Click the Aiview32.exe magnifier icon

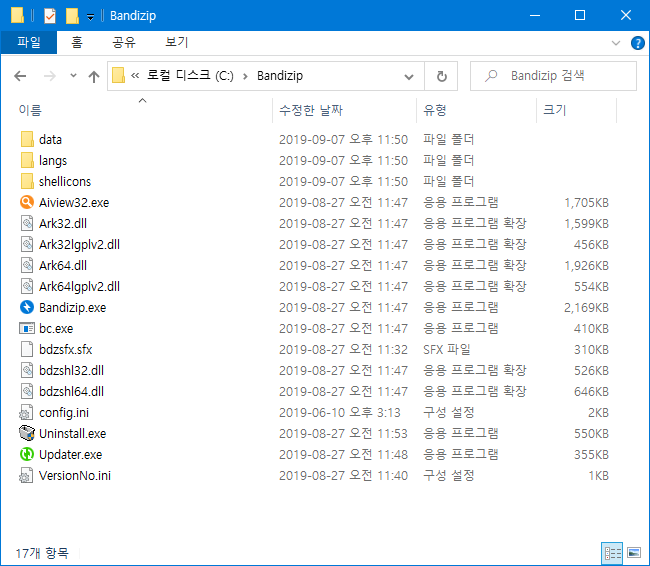pyautogui.click(x=27, y=202)
